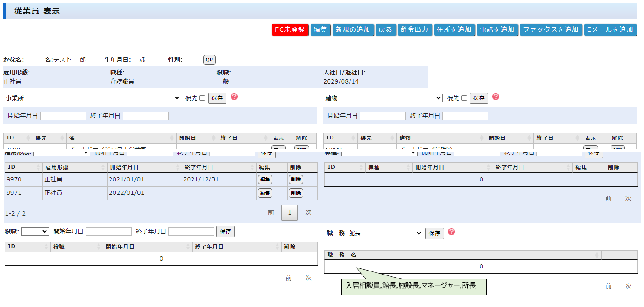
Task: Go to page 1 in 雇用形態 pagination
Action: (289, 213)
